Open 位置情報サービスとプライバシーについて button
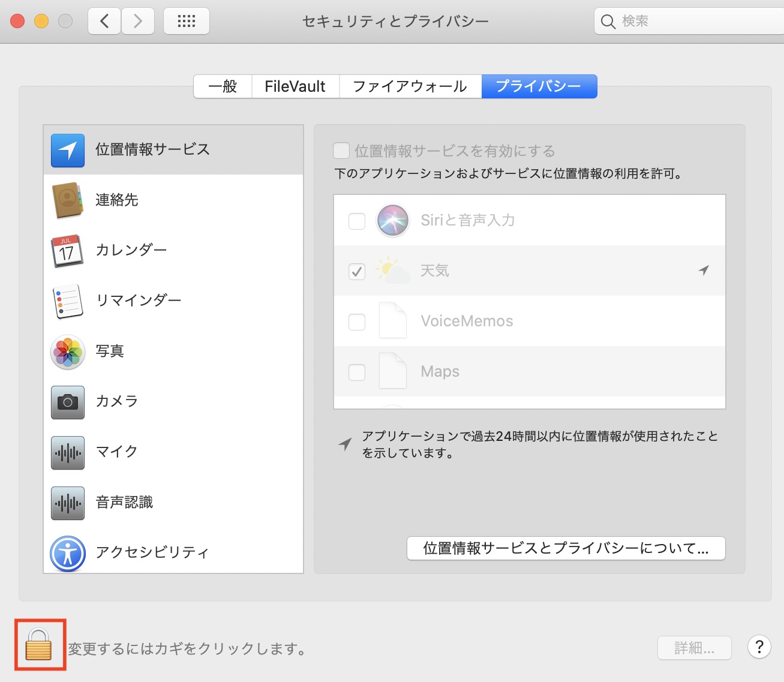This screenshot has height=682, width=784. tap(566, 548)
